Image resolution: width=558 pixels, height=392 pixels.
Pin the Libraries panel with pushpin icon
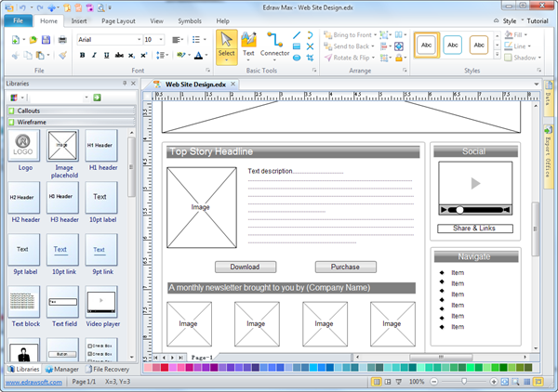coord(125,83)
